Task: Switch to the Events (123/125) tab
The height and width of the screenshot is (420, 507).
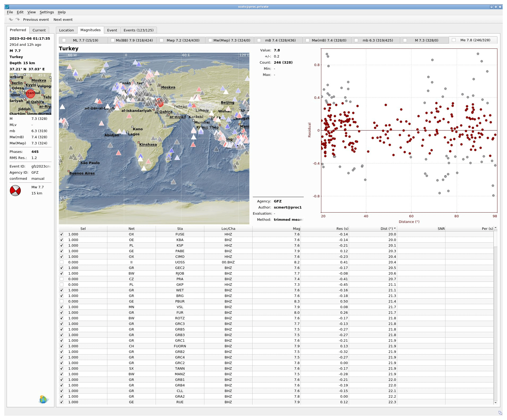Action: [x=138, y=30]
